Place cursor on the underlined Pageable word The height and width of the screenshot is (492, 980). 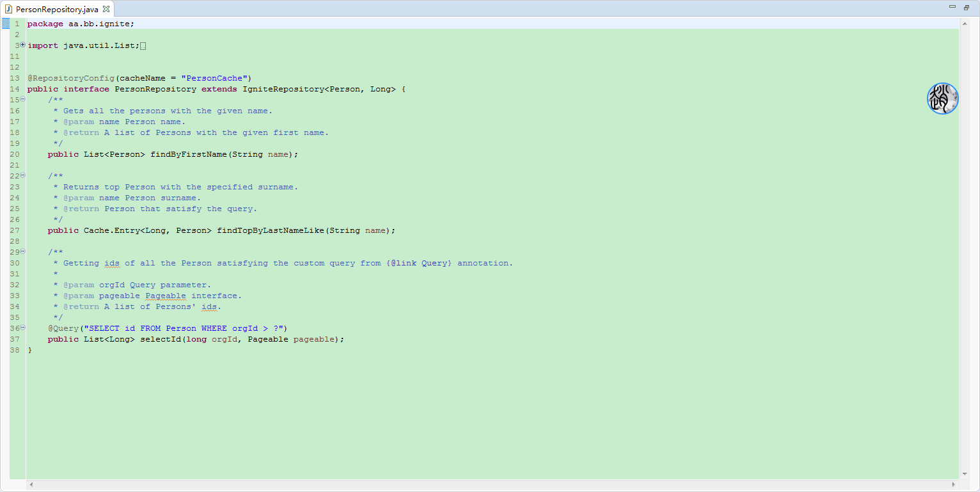coord(166,295)
